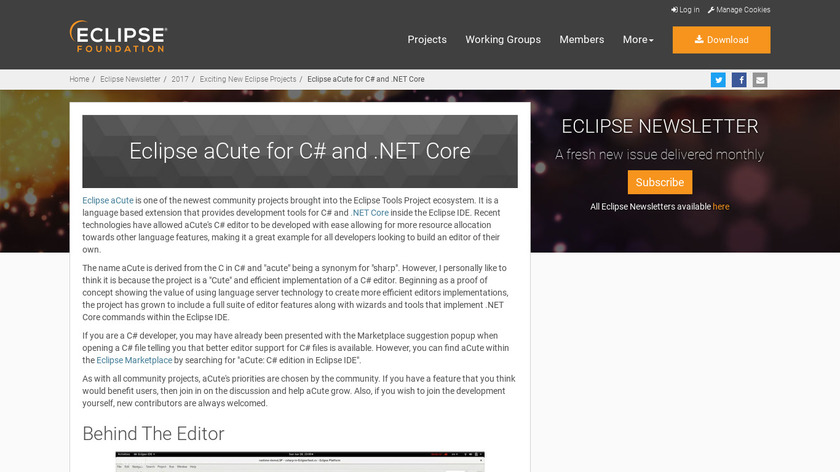Click 'A fresh new issue delivered monthly' text
This screenshot has height=472, width=840.
pos(660,154)
